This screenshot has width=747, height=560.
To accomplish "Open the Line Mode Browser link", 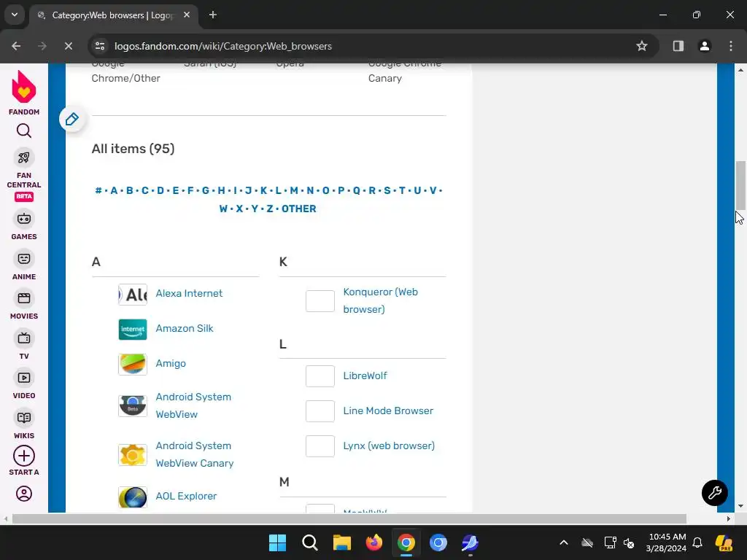I will point(388,411).
